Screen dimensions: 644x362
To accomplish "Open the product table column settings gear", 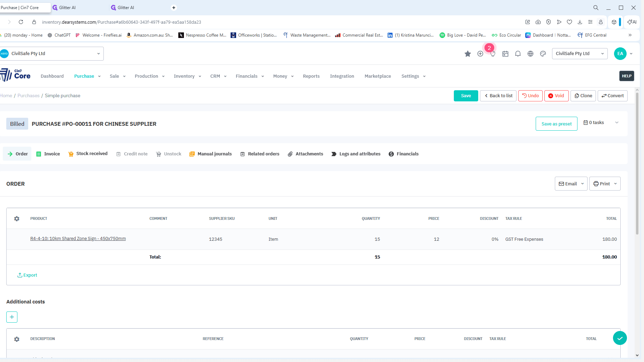I will pos(17,218).
